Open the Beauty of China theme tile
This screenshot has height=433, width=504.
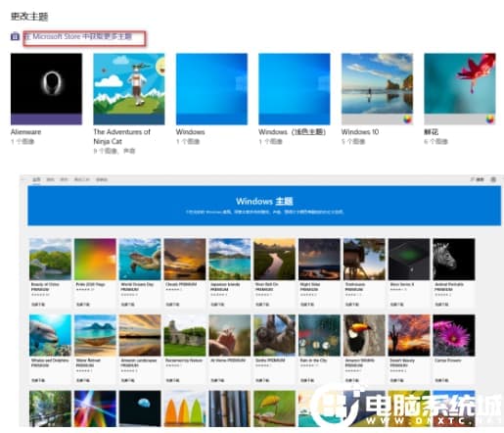(x=50, y=272)
